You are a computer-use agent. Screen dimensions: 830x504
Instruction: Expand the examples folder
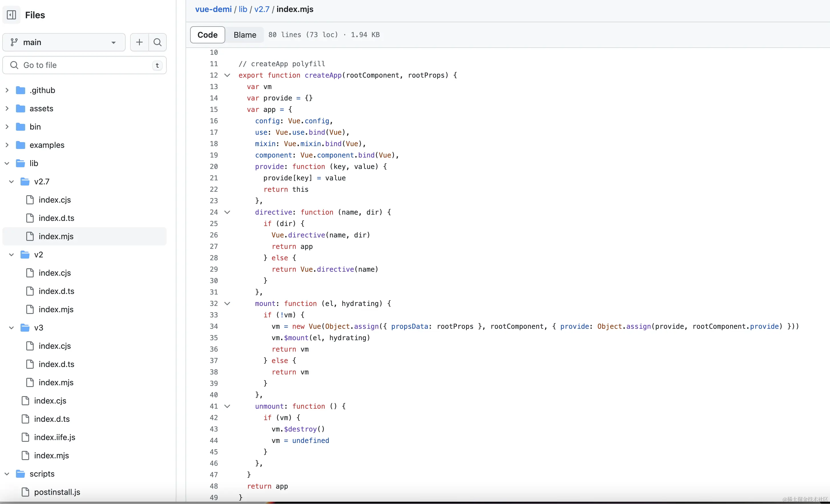pos(7,145)
